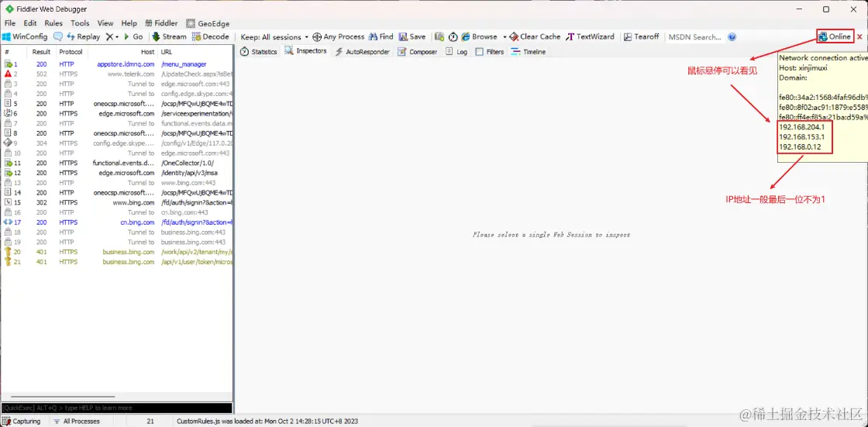The height and width of the screenshot is (427, 868).
Task: Open the File menu
Action: click(10, 23)
